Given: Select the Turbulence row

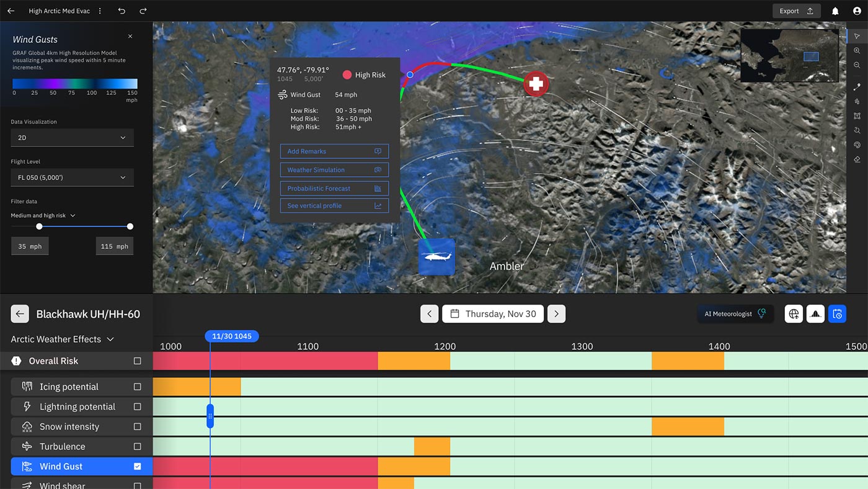Looking at the screenshot, I should pyautogui.click(x=63, y=446).
